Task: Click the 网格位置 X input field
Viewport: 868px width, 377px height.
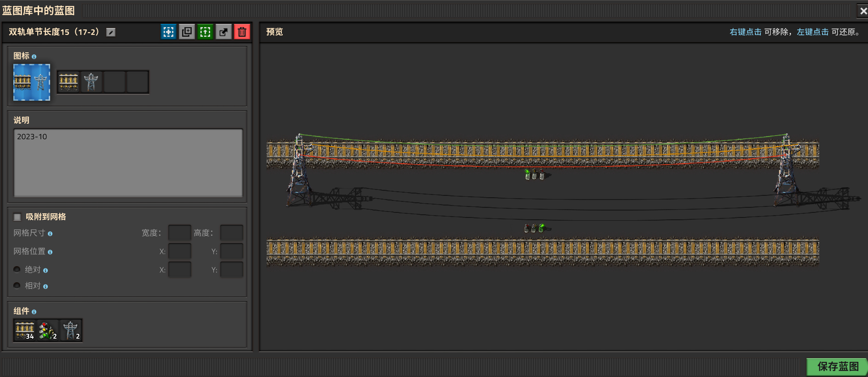Action: 180,251
